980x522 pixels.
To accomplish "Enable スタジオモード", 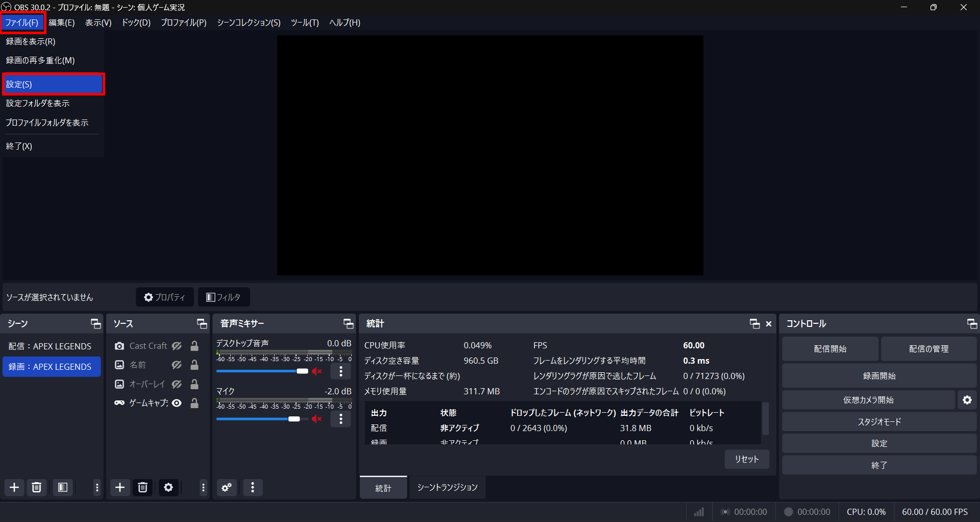I will 879,422.
